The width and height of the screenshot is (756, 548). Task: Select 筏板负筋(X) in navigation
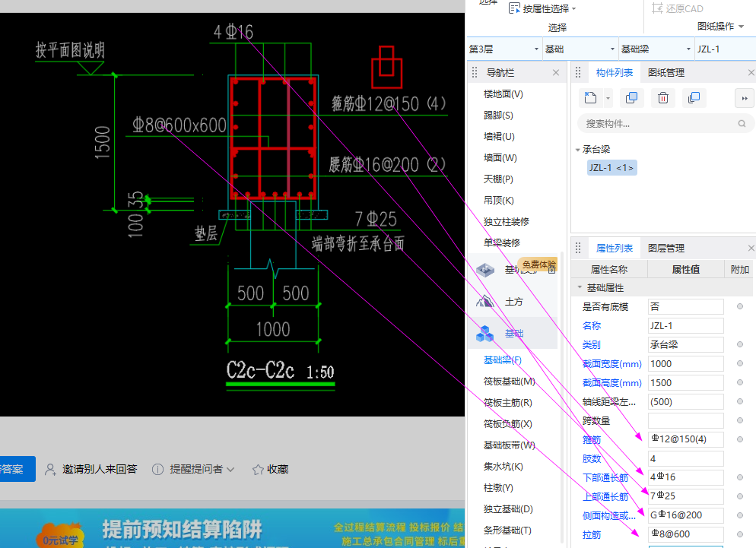coord(508,423)
